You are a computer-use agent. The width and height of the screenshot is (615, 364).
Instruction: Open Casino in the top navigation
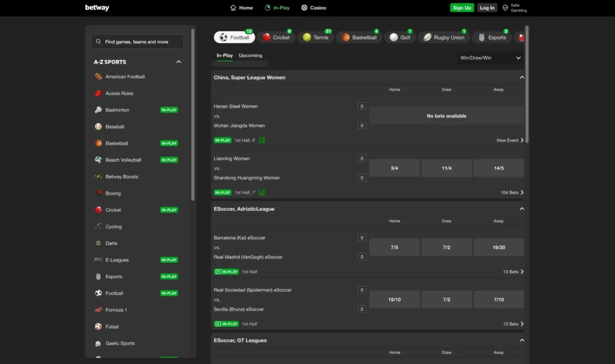pos(314,8)
